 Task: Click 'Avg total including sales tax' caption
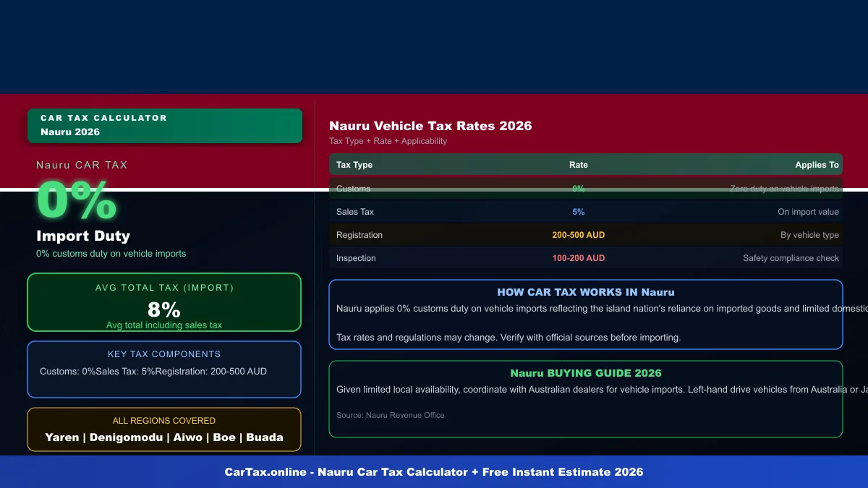(164, 325)
